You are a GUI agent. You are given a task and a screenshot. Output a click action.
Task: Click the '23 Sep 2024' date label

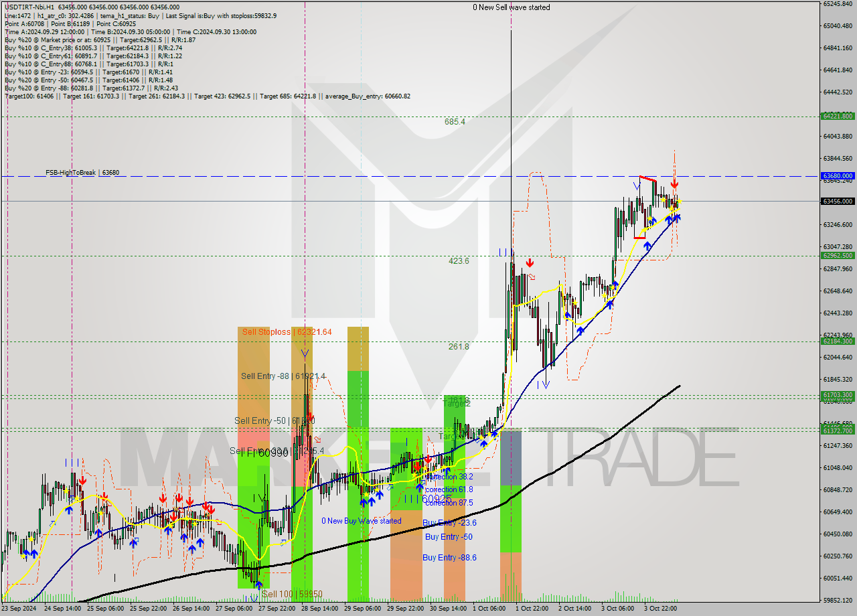[19, 609]
